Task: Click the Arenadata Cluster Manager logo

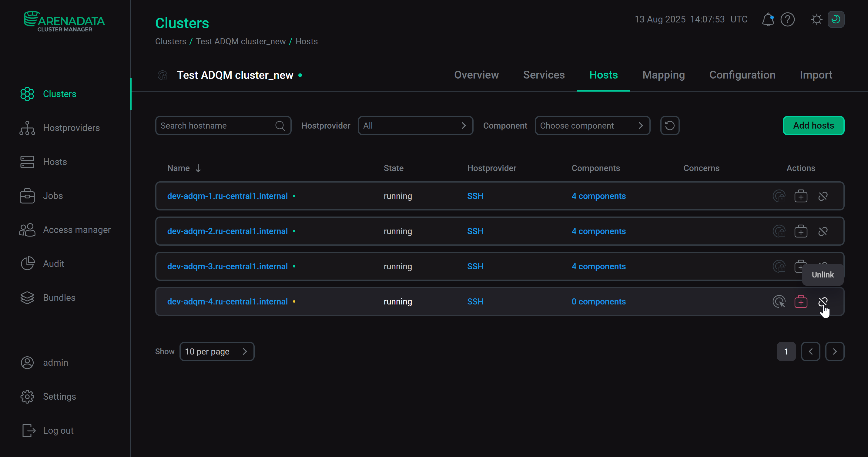Action: coord(64,21)
